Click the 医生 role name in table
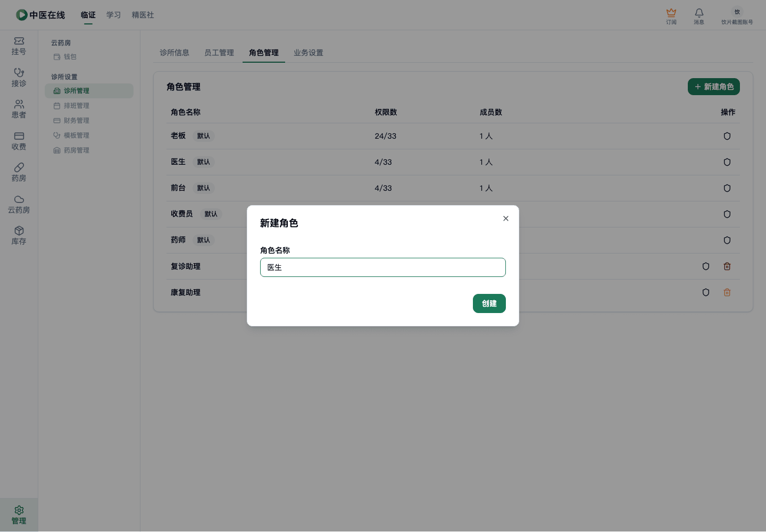Image resolution: width=766 pixels, height=532 pixels. point(178,162)
